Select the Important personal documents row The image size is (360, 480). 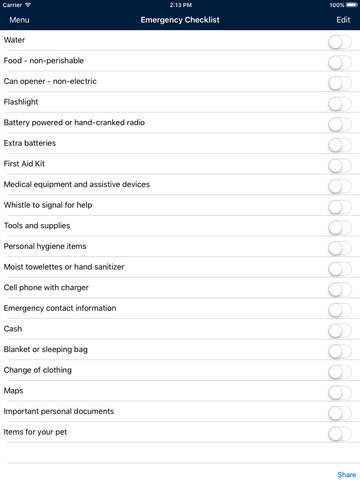coord(180,411)
